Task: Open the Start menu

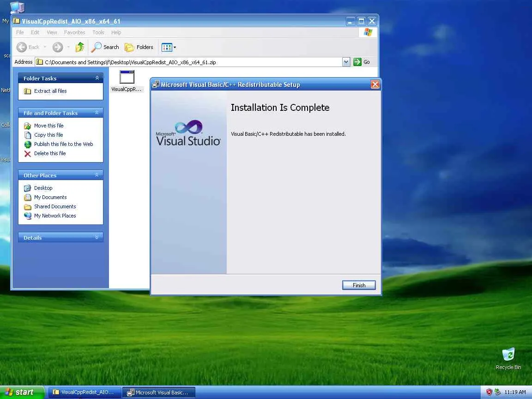Action: click(22, 392)
